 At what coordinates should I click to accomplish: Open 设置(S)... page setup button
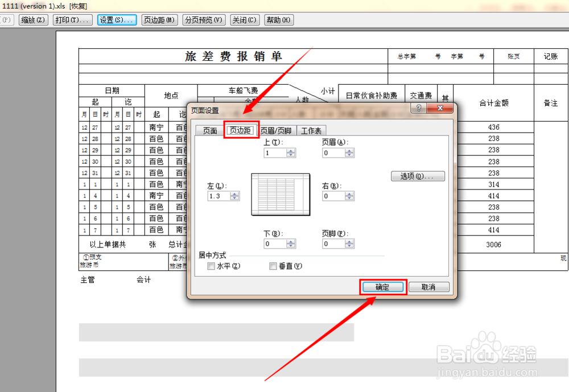coord(117,20)
